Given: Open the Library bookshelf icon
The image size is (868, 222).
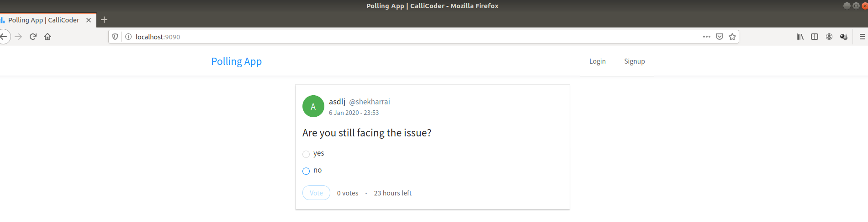Looking at the screenshot, I should (800, 37).
